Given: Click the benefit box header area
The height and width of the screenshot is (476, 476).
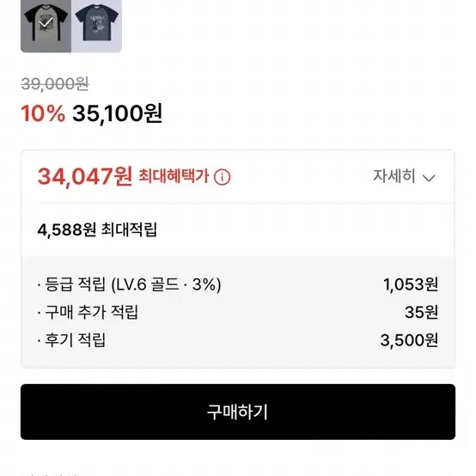Looking at the screenshot, I should tap(238, 176).
